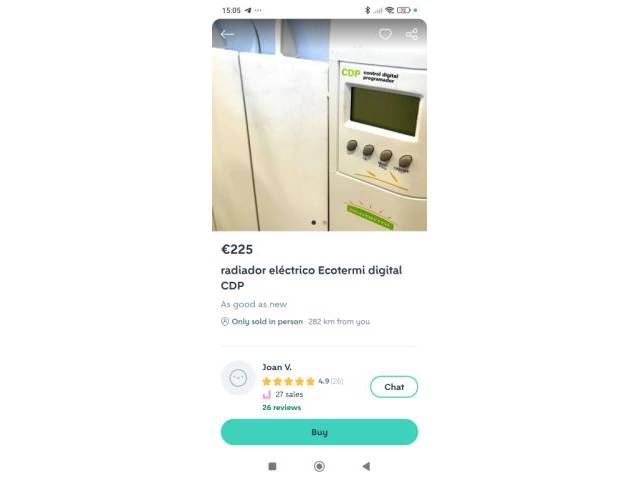The width and height of the screenshot is (640, 480).
Task: Open Chat with the seller
Action: click(x=394, y=387)
